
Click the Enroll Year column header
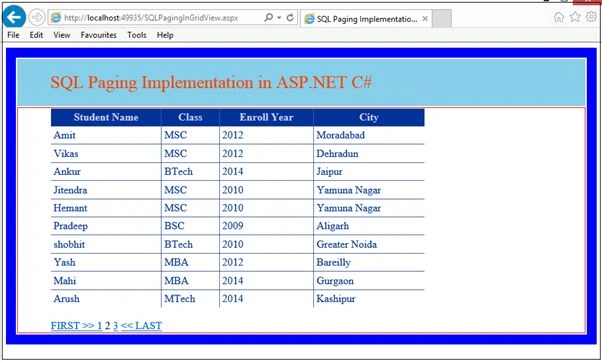point(266,117)
